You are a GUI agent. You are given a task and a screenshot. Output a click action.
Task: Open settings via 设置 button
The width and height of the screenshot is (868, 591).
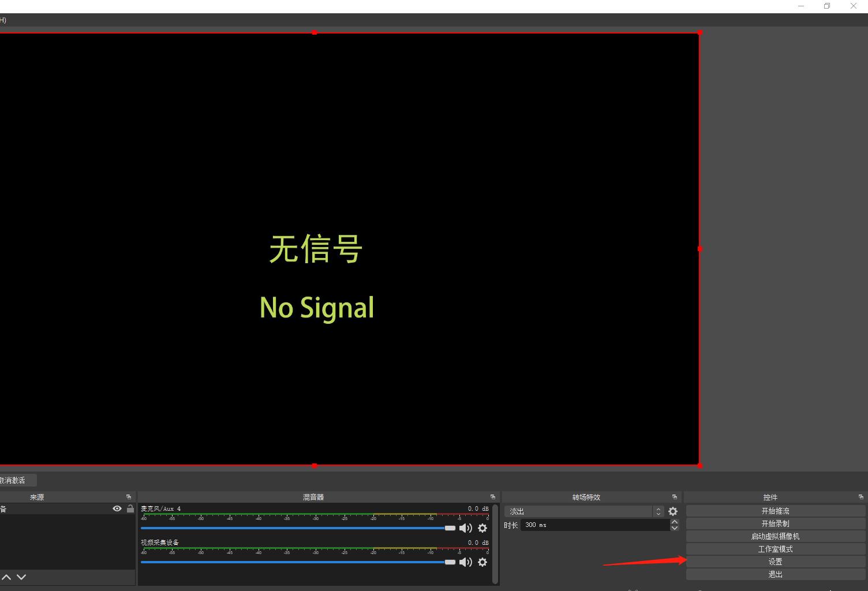[x=775, y=561]
